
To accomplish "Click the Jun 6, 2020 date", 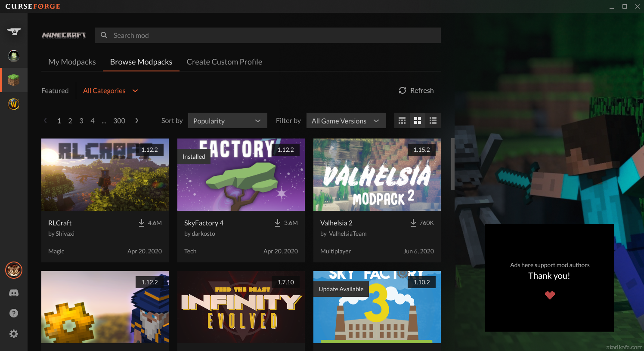I will (418, 251).
